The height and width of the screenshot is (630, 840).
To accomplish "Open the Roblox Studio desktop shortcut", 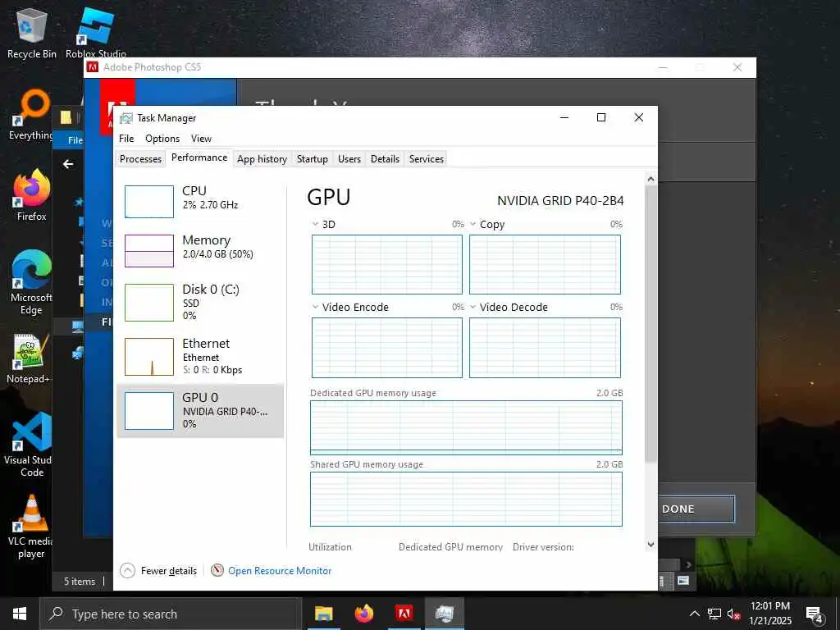I will (95, 32).
